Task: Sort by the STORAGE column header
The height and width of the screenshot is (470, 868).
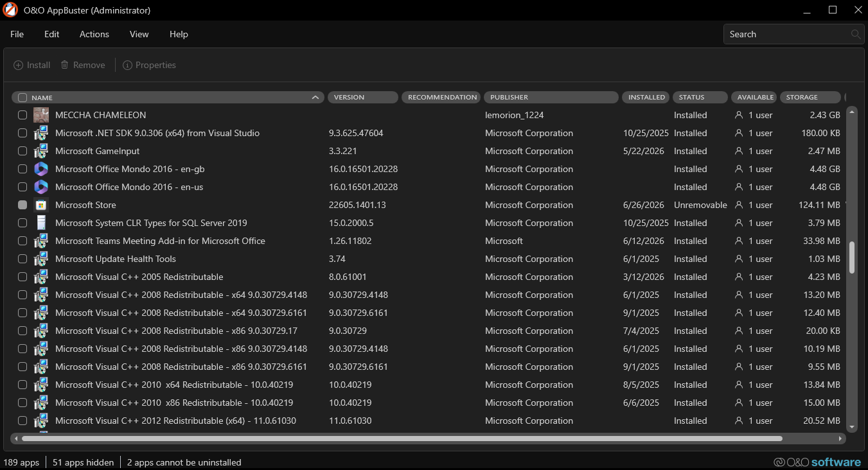Action: [x=810, y=98]
